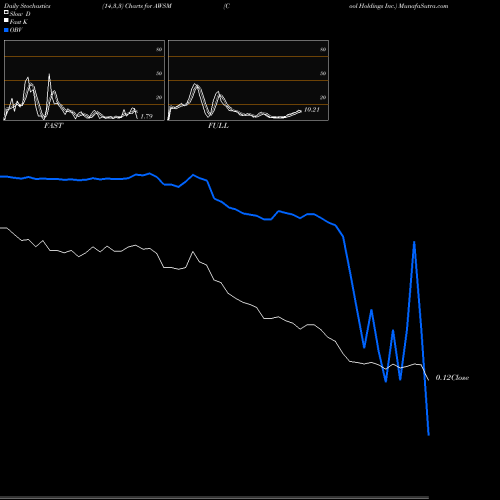This screenshot has height=500, width=500.
Task: Click the Fast K legend label
Action: (x=19, y=22)
